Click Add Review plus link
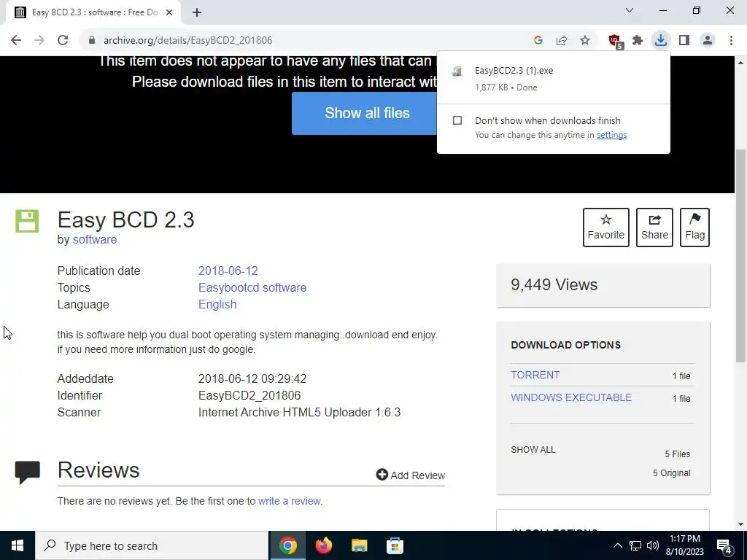Image resolution: width=747 pixels, height=560 pixels. [x=410, y=475]
